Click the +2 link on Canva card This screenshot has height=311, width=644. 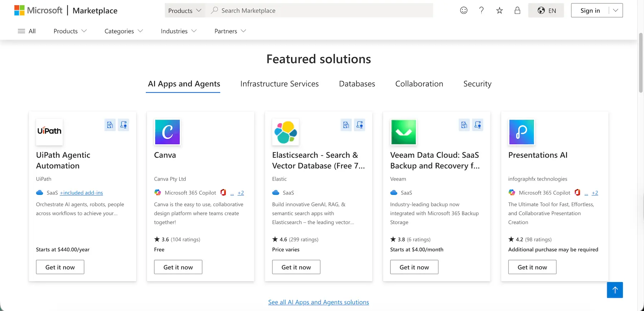(x=241, y=193)
